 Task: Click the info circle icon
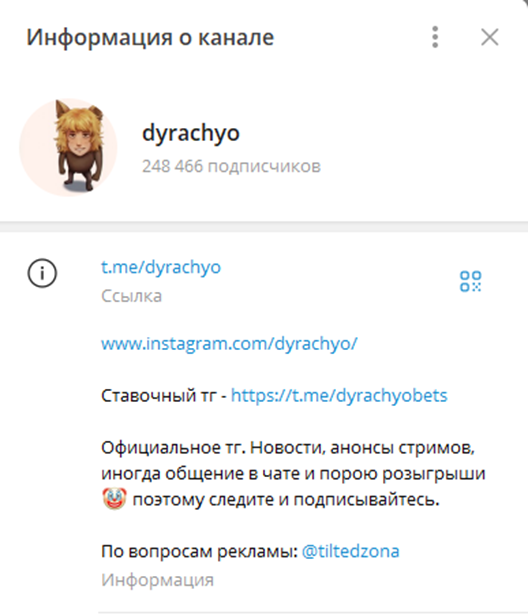click(42, 273)
